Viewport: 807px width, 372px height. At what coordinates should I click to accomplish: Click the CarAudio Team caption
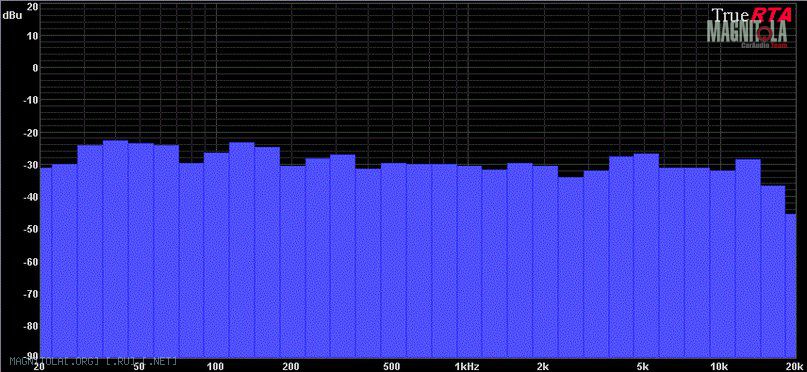(x=759, y=45)
